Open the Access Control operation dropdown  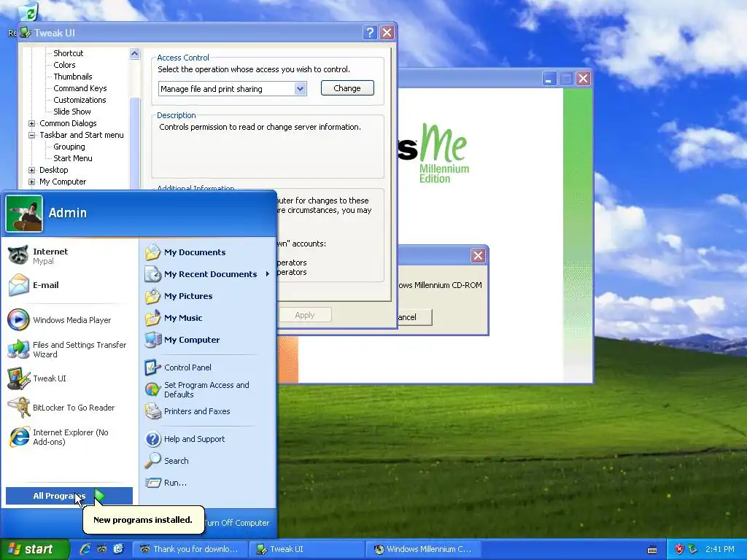(x=300, y=88)
